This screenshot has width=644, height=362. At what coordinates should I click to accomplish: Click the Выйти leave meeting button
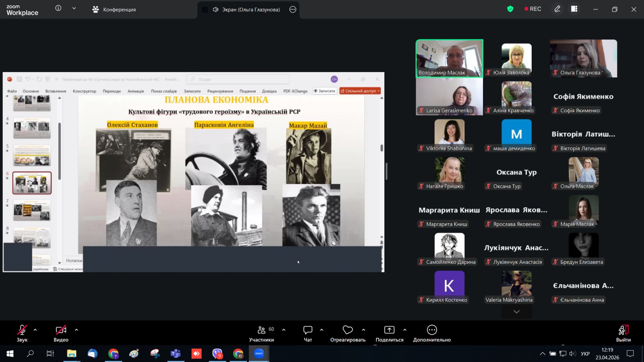(623, 330)
